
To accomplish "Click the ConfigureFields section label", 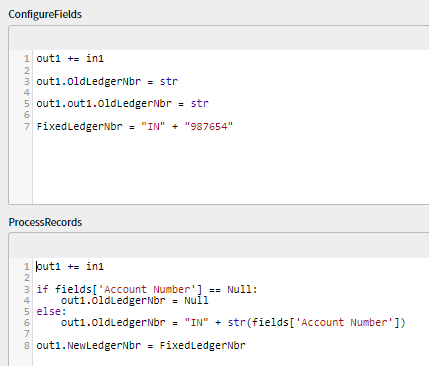I will pyautogui.click(x=45, y=14).
